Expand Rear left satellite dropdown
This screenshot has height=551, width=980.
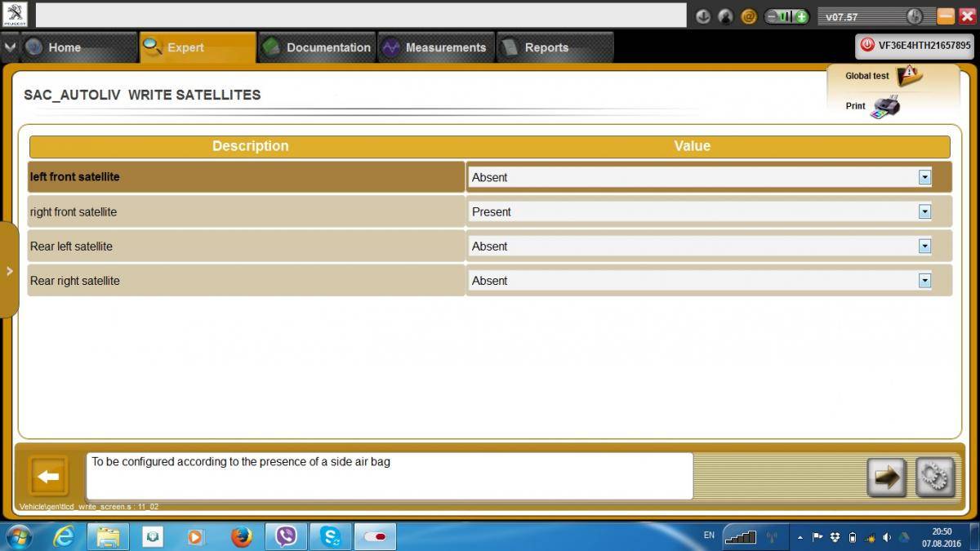pos(924,246)
